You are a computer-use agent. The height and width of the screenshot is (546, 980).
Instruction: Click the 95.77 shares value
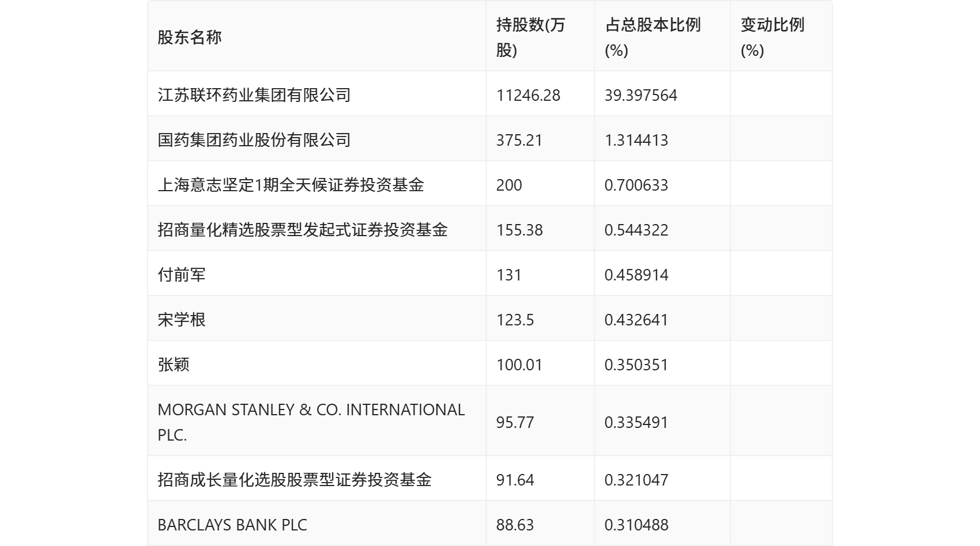click(515, 422)
